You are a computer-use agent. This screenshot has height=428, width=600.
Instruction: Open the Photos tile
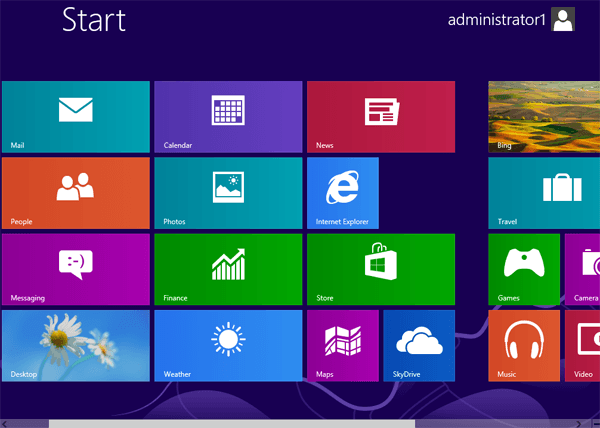pyautogui.click(x=228, y=193)
